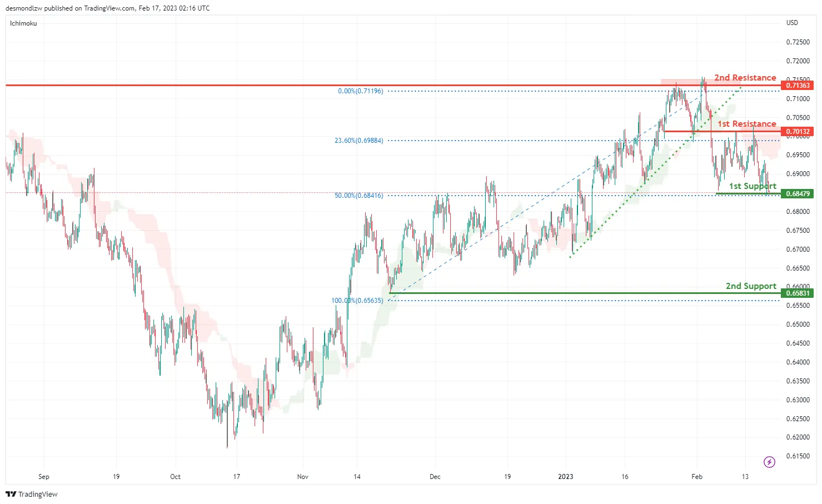Click the 0.62500 price axis value
Viewport: 822px width, 504px height.
point(798,419)
